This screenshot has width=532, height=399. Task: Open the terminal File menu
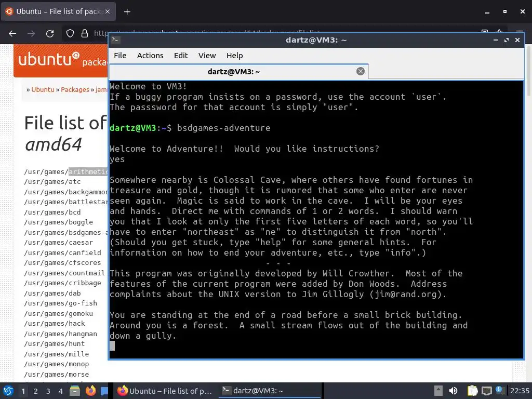coord(120,56)
